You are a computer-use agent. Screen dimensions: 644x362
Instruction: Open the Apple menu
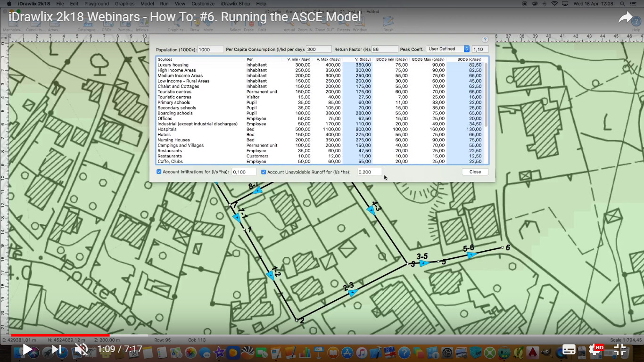click(x=9, y=4)
